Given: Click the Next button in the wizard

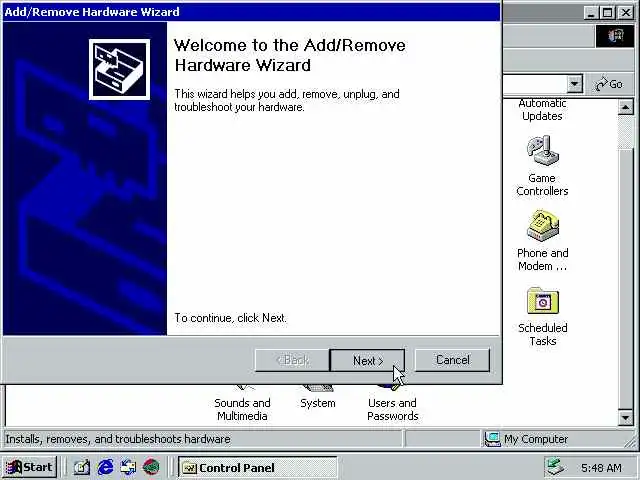Looking at the screenshot, I should pos(367,360).
